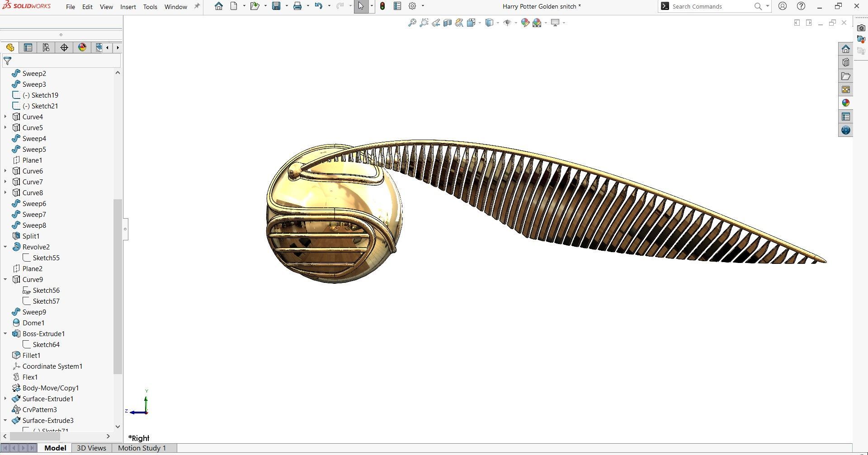The image size is (868, 455).
Task: Open the Options gear dropdown arrow
Action: (423, 6)
